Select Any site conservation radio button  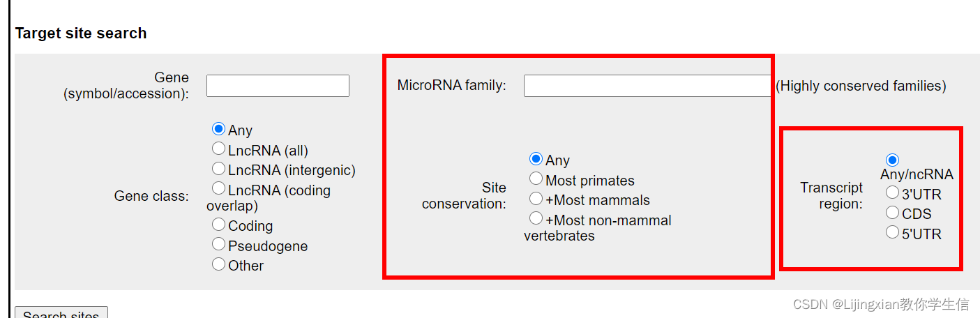pos(536,159)
